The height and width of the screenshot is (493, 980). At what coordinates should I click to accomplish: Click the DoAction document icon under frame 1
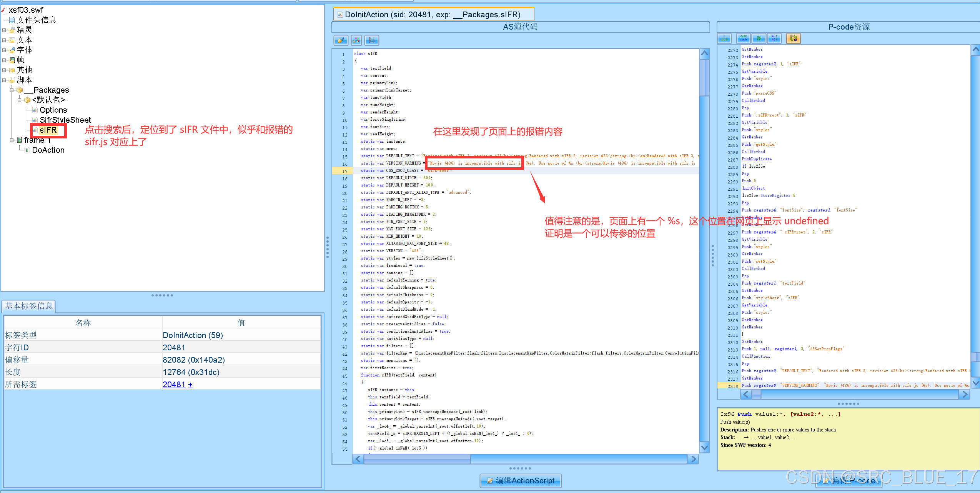tap(27, 150)
